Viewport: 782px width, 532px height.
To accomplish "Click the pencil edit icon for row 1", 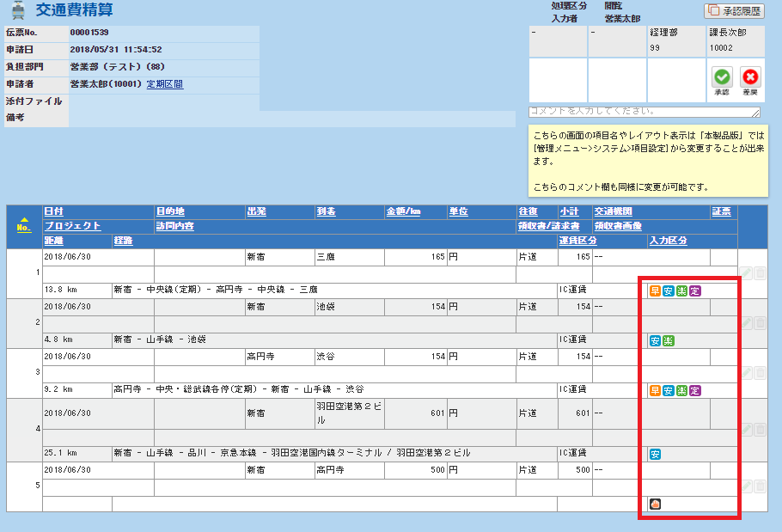I will pyautogui.click(x=747, y=272).
